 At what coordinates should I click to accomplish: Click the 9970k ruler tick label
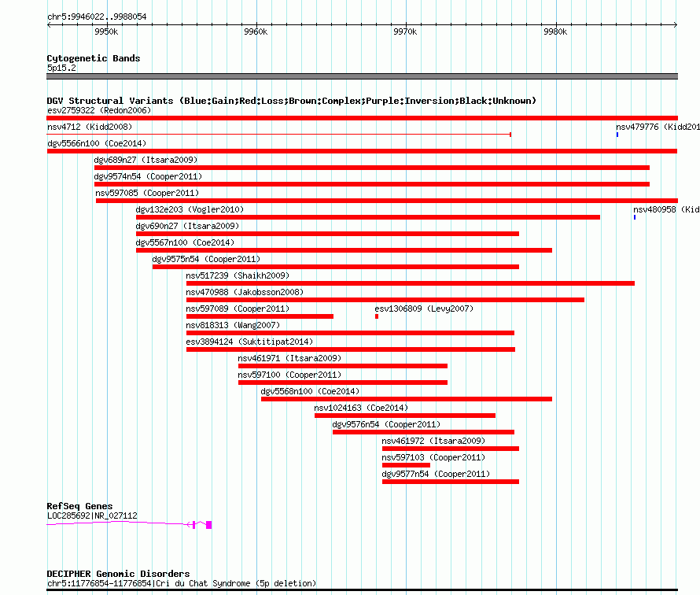[x=405, y=31]
